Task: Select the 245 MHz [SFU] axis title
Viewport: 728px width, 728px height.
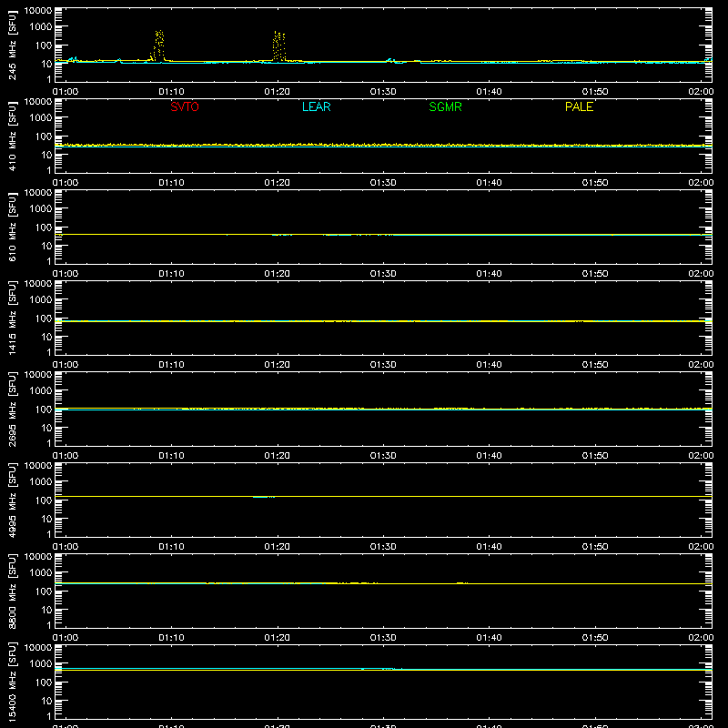Action: pyautogui.click(x=12, y=45)
